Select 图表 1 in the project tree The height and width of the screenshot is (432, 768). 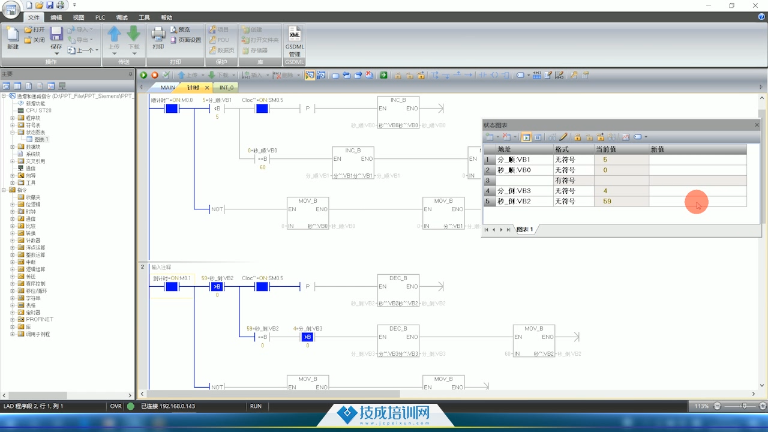(x=41, y=140)
